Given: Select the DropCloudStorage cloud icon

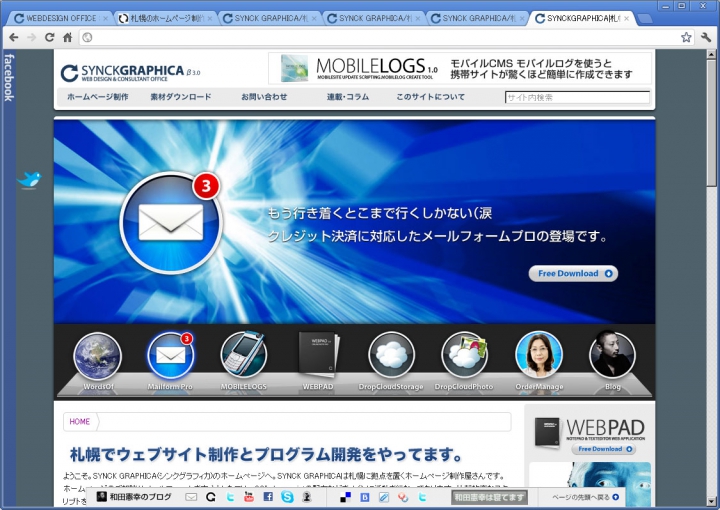Looking at the screenshot, I should pos(391,356).
